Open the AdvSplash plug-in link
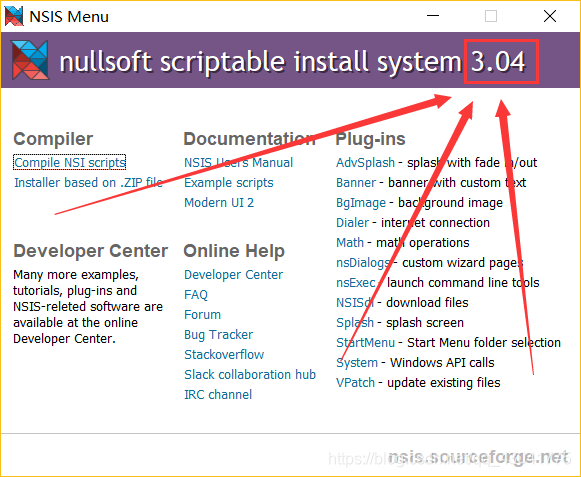Screen dimensions: 581x477 click(x=365, y=162)
